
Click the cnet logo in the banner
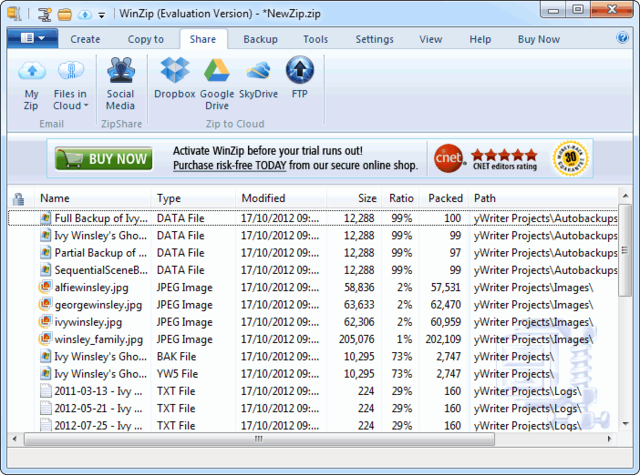coord(449,158)
